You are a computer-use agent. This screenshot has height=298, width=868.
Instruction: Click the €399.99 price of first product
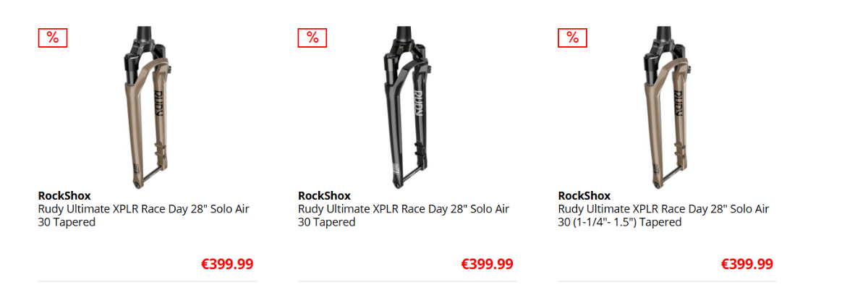(x=227, y=264)
